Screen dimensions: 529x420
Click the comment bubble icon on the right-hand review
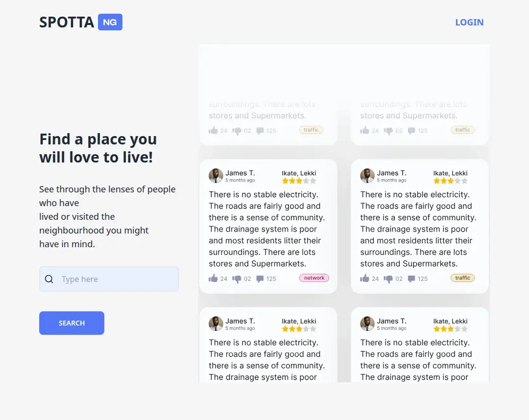tap(412, 278)
